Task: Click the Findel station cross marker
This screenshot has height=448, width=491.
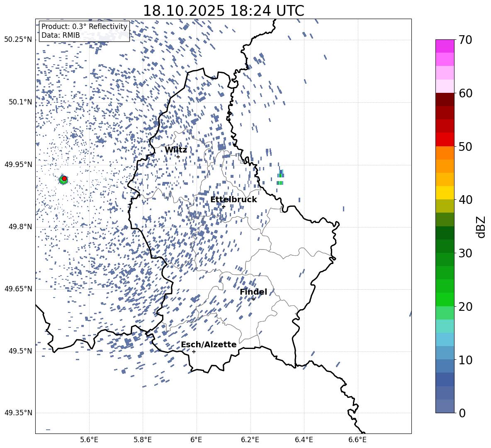Action: tap(253, 299)
